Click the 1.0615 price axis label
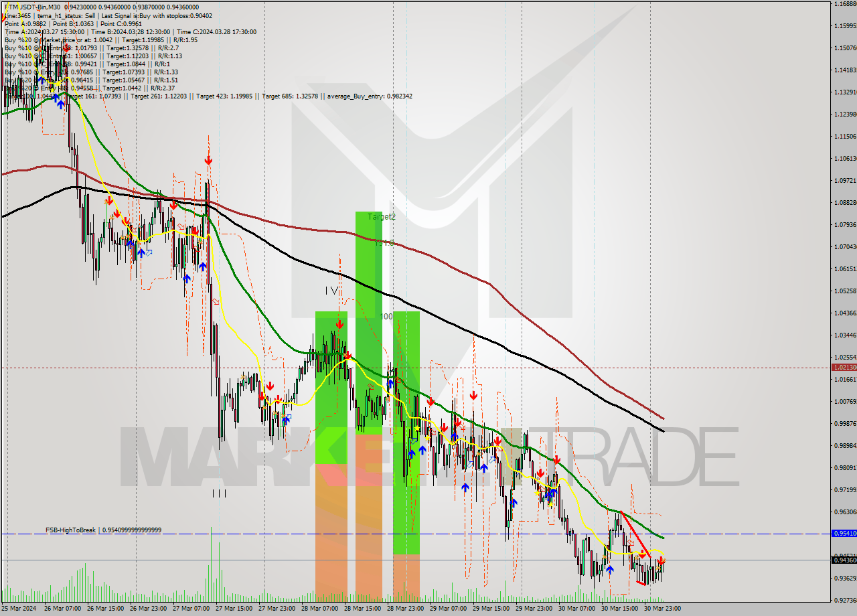This screenshot has height=616, width=857. click(x=845, y=268)
